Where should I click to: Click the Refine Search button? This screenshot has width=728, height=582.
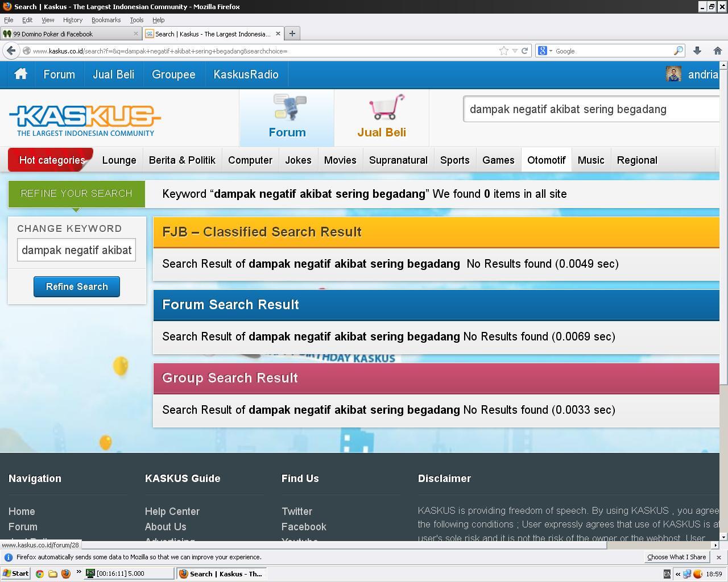77,286
